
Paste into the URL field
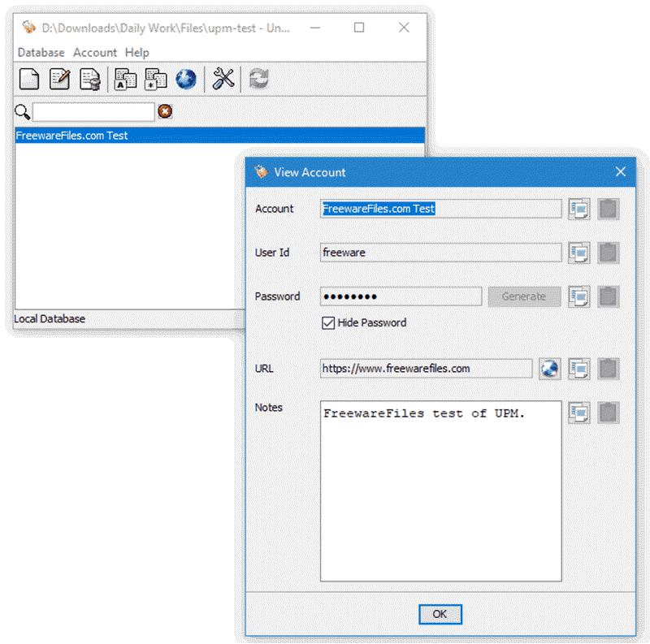(x=609, y=369)
